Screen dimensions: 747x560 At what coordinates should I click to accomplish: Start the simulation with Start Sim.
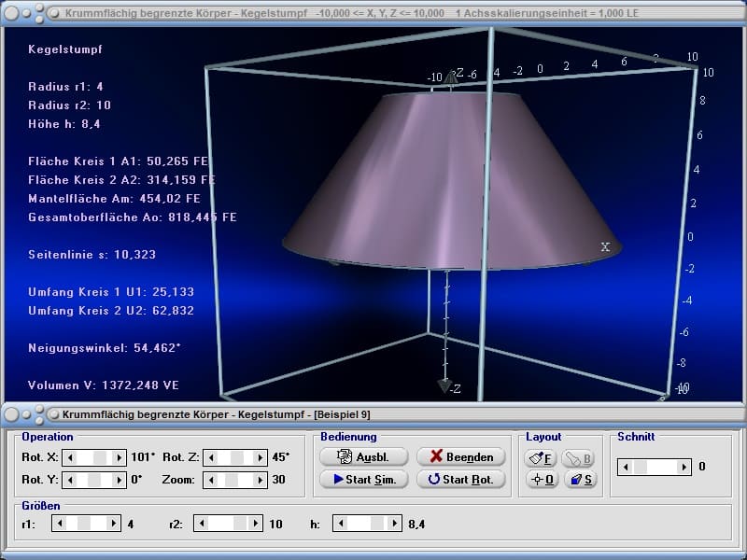pyautogui.click(x=363, y=479)
